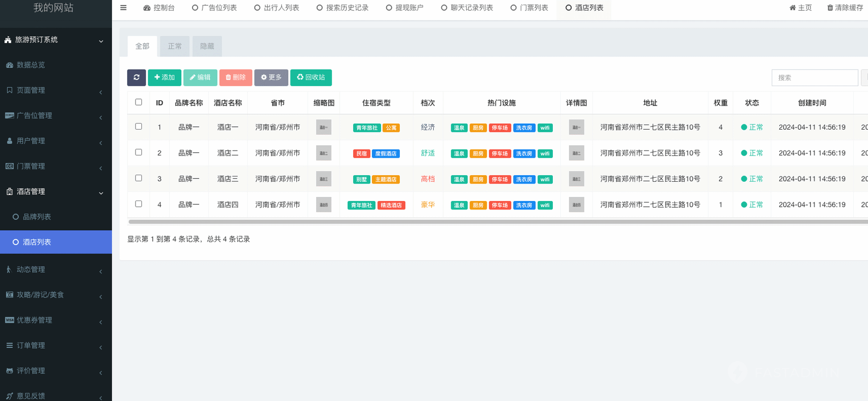Image resolution: width=868 pixels, height=401 pixels.
Task: Click the green 添加 button
Action: (x=165, y=78)
